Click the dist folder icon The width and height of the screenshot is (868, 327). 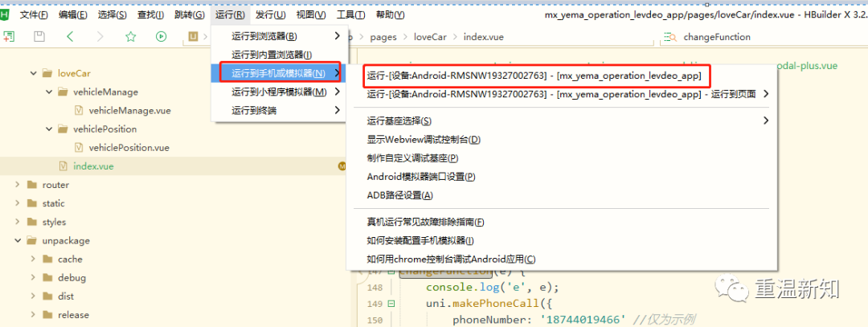tap(47, 296)
